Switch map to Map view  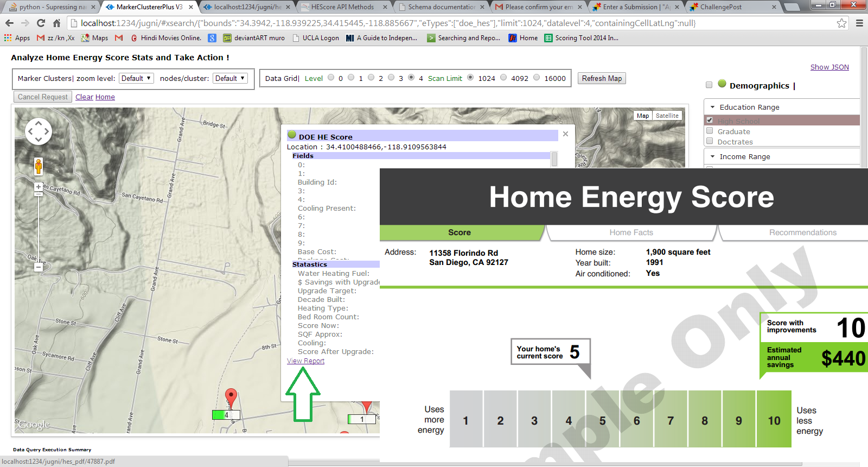click(643, 116)
